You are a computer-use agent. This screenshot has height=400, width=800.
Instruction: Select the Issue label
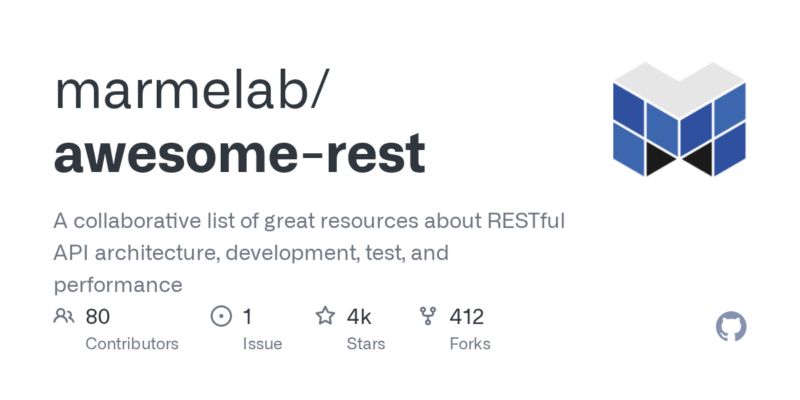(262, 344)
